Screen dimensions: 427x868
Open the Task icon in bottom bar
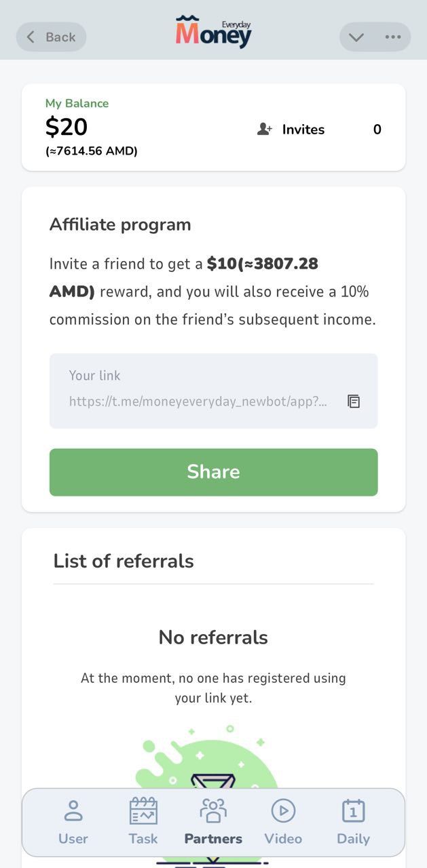[x=143, y=810]
